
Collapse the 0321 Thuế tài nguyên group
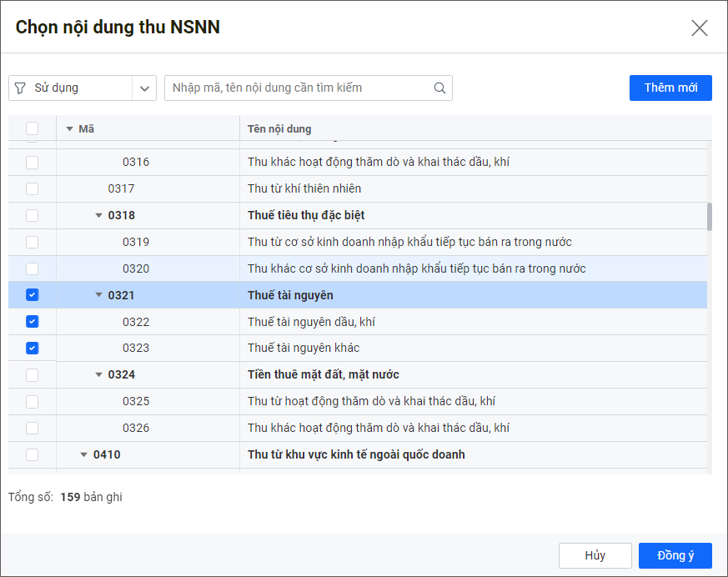point(98,295)
